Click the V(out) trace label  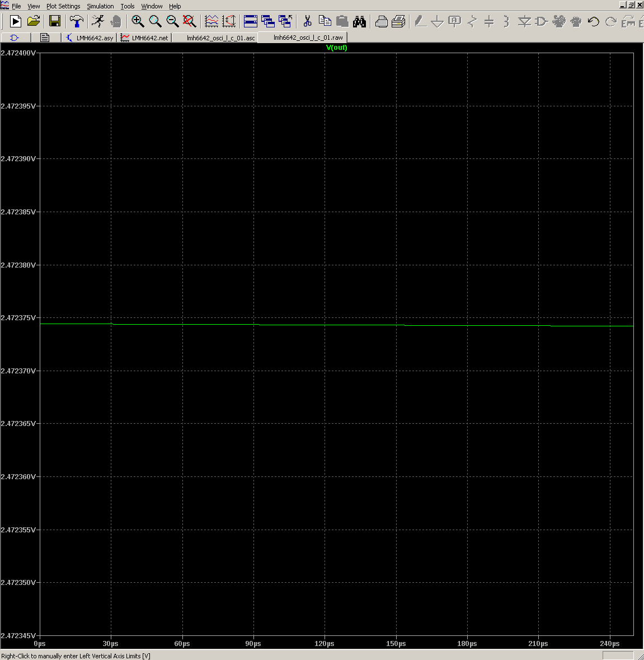(336, 48)
